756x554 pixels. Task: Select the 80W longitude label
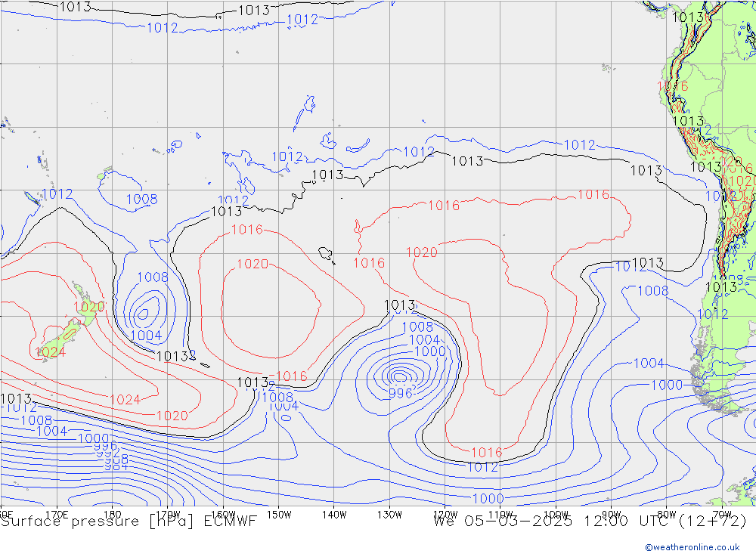(667, 515)
